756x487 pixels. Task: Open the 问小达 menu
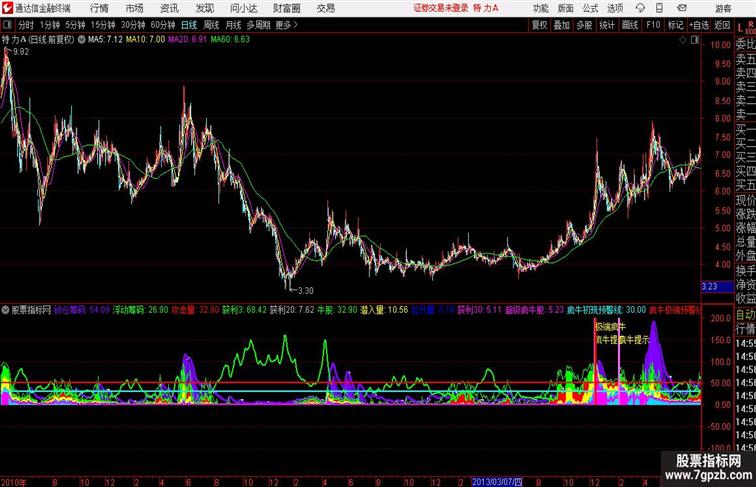pyautogui.click(x=243, y=8)
